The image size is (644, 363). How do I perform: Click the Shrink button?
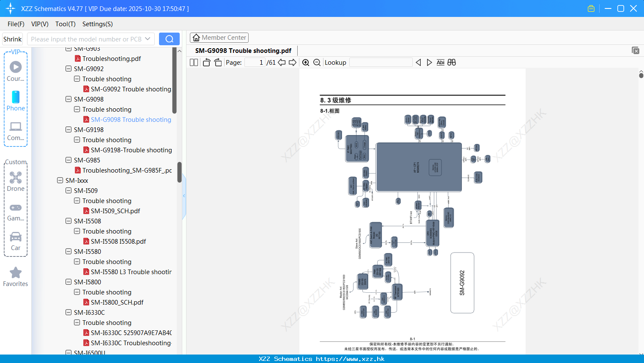pos(12,39)
